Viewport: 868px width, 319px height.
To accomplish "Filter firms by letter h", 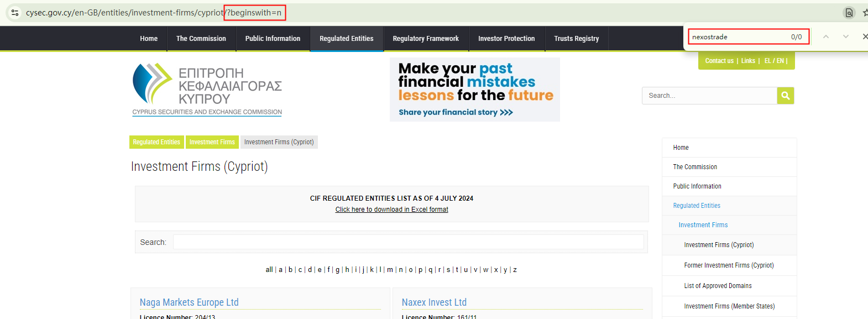I will coord(347,270).
